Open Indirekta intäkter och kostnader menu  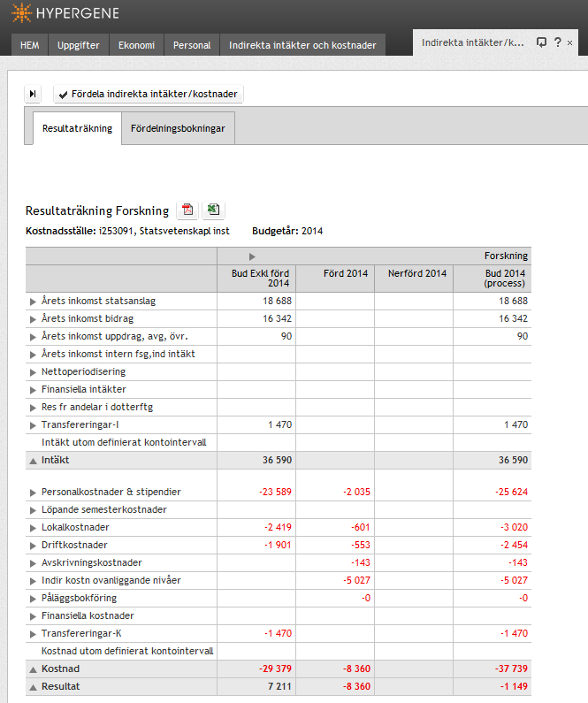(302, 45)
